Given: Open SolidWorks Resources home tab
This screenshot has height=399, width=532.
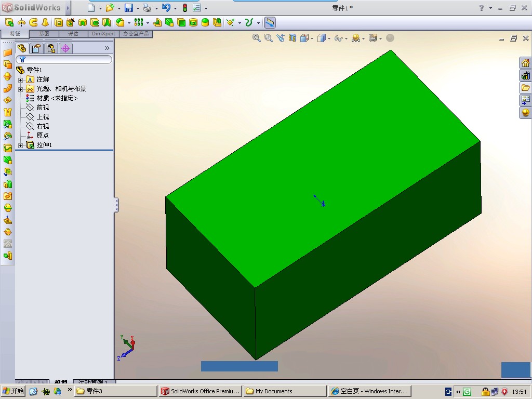Looking at the screenshot, I should (526, 63).
